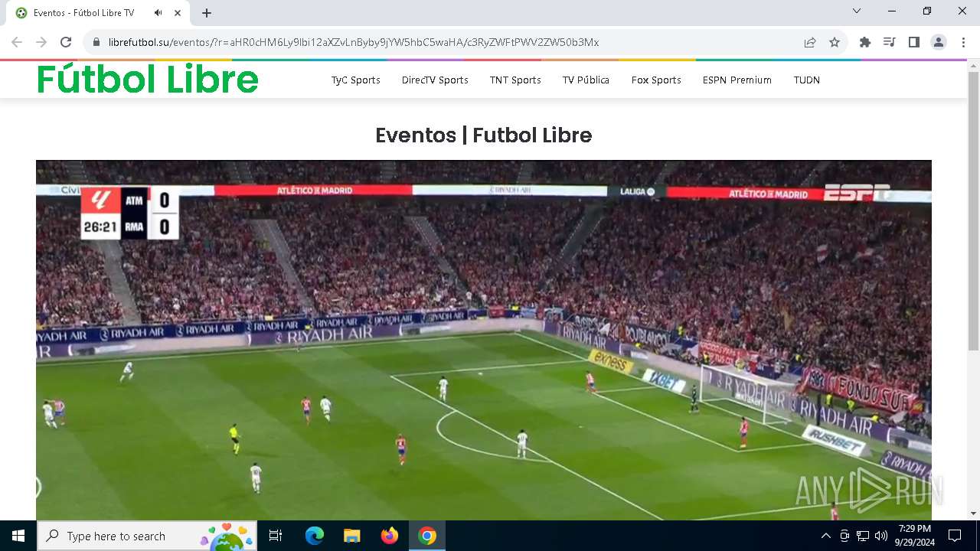Open Task View on taskbar

point(276,536)
